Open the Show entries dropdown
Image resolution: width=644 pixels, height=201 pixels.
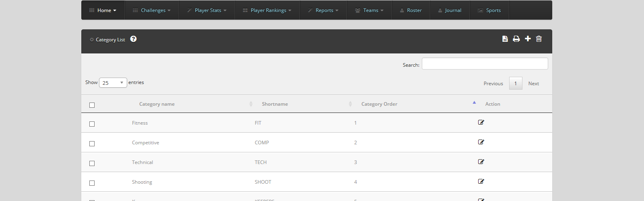113,83
